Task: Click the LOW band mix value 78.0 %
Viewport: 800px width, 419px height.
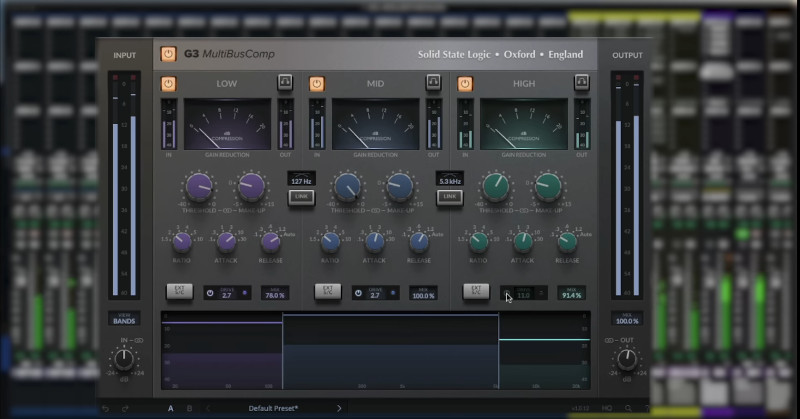Action: (x=275, y=293)
